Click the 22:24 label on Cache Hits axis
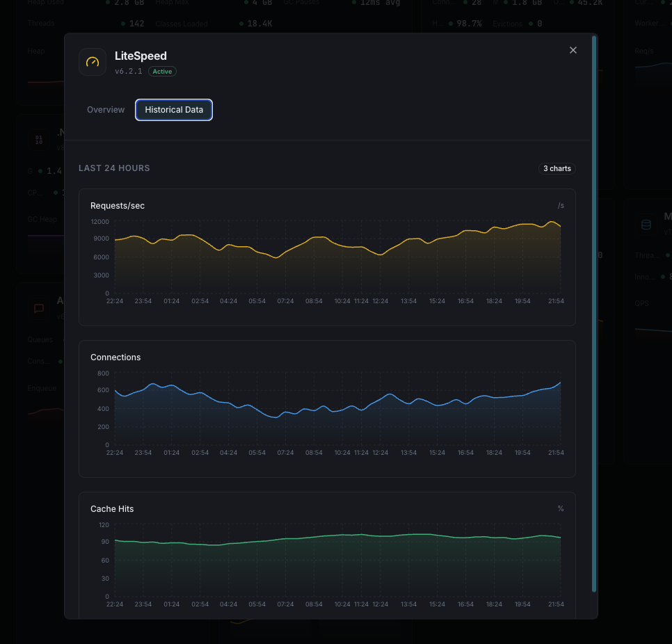 coord(115,604)
